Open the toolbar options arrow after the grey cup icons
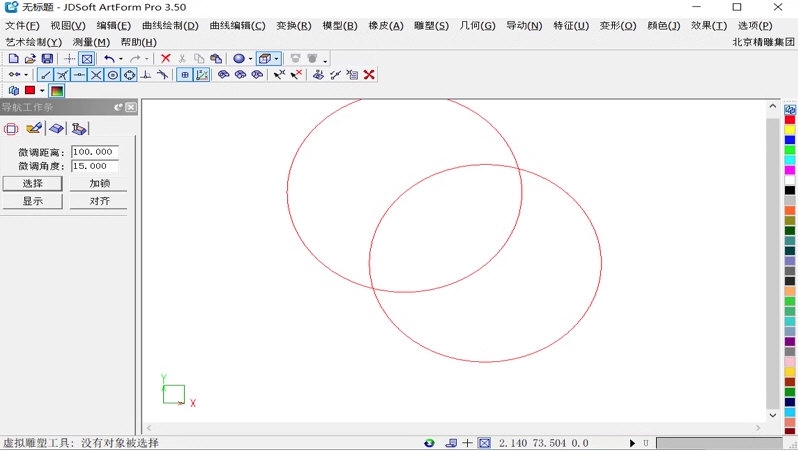This screenshot has height=451, width=798. (325, 61)
